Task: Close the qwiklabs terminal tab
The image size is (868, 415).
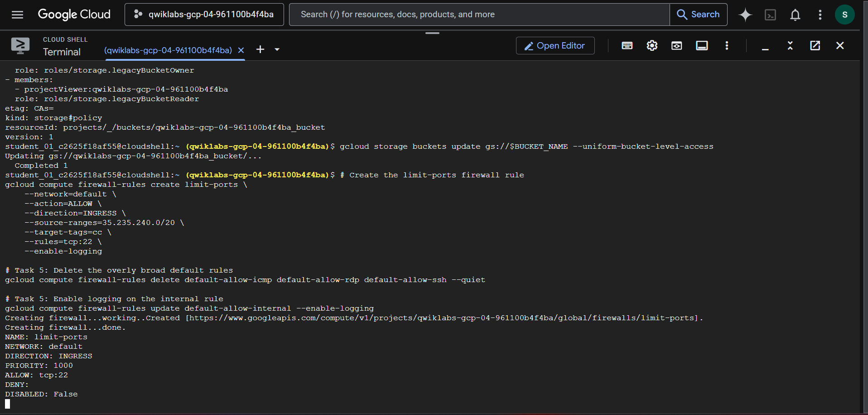Action: (x=241, y=50)
